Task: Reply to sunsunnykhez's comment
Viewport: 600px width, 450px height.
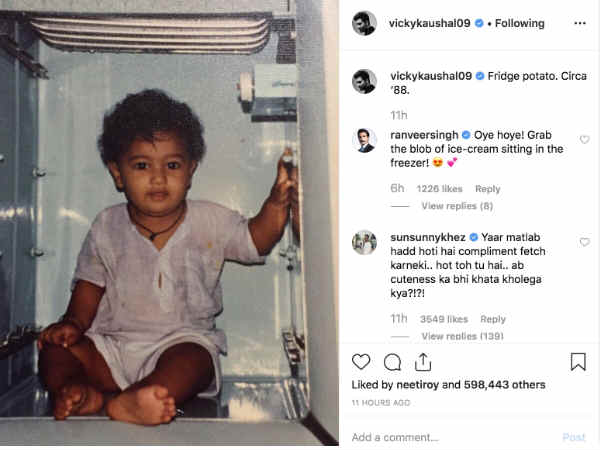Action: tap(493, 319)
